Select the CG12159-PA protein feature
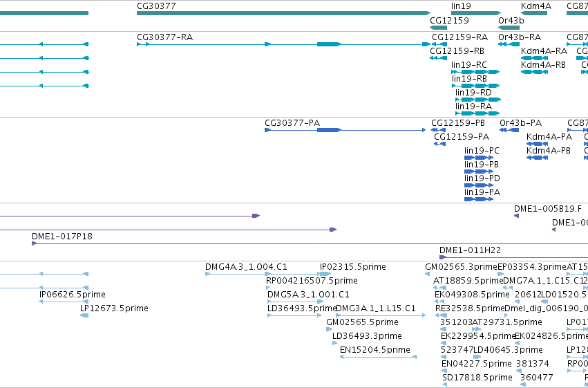Screen dimensions: 588x388 (x=439, y=144)
